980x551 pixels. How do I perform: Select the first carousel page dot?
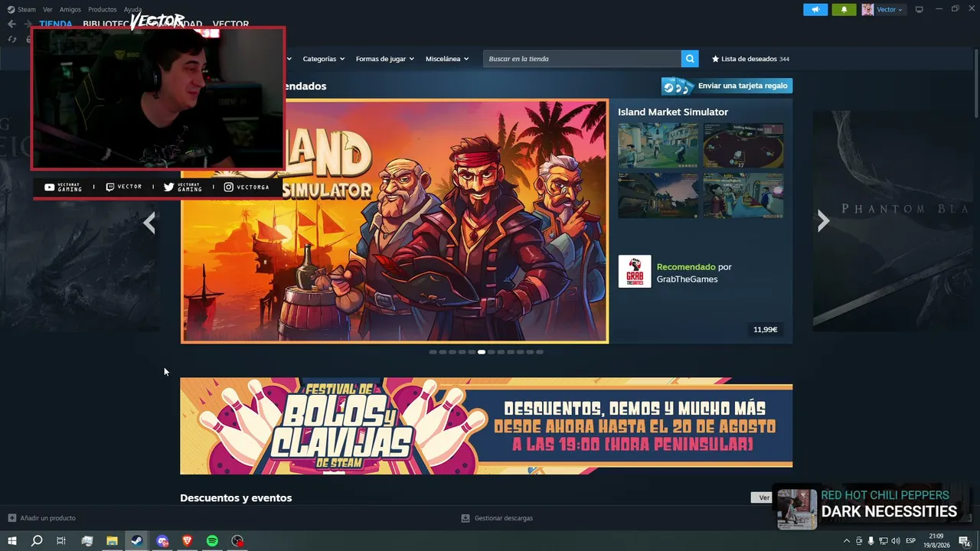point(433,352)
